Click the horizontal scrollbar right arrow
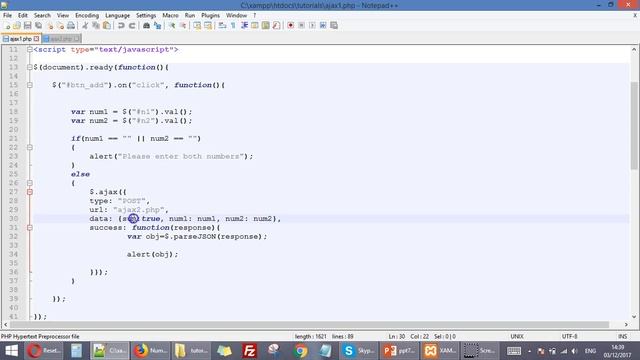640x360 pixels. [626, 324]
